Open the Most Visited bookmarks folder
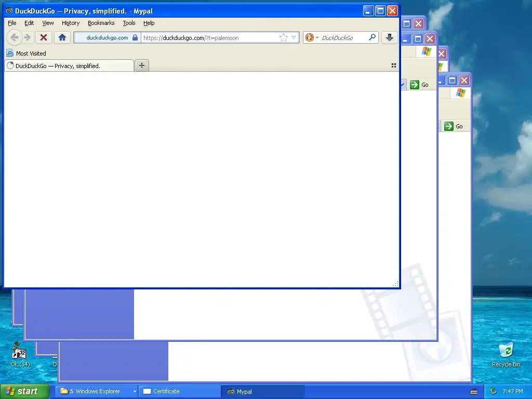Screen dimensions: 532x399 pos(26,54)
